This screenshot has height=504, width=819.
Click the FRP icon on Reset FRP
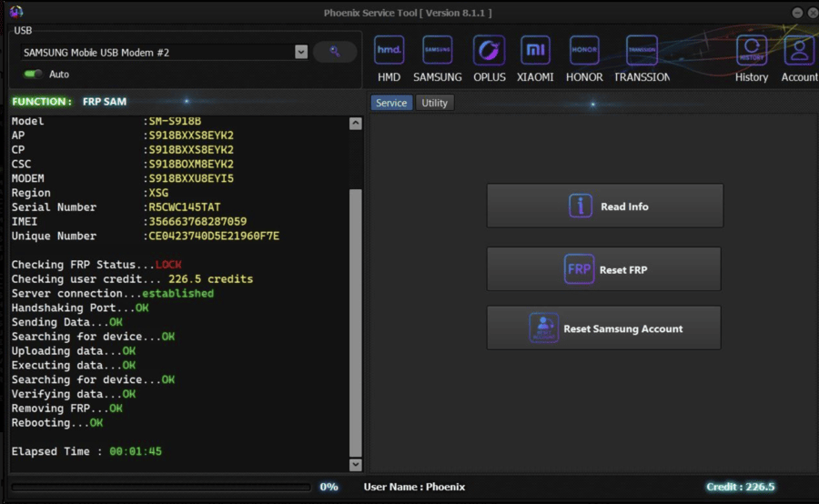[x=579, y=269]
